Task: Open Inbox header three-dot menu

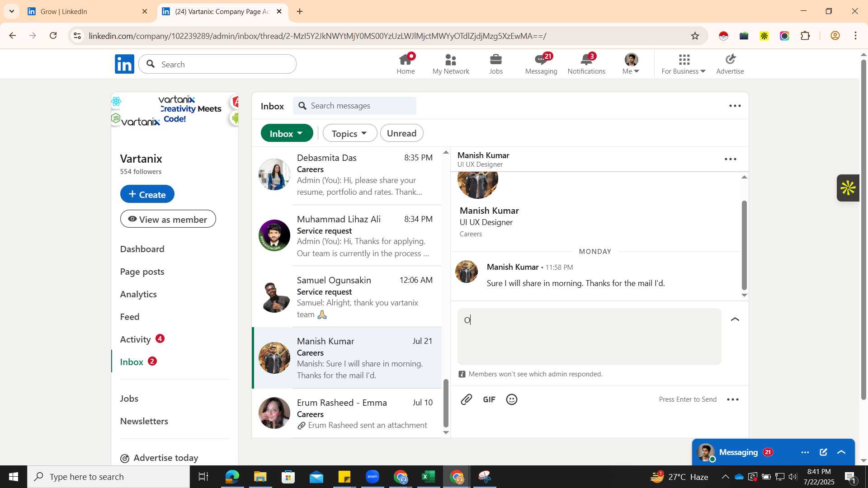Action: 735,106
